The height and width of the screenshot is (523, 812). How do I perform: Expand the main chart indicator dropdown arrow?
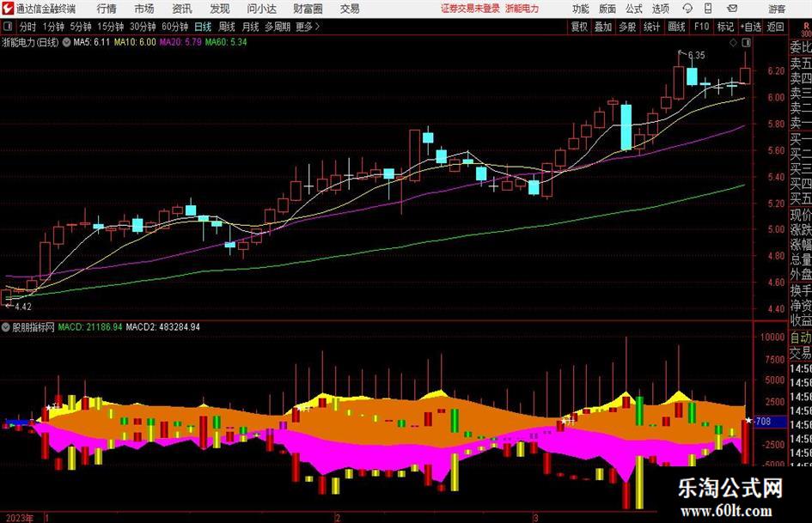tap(66, 42)
